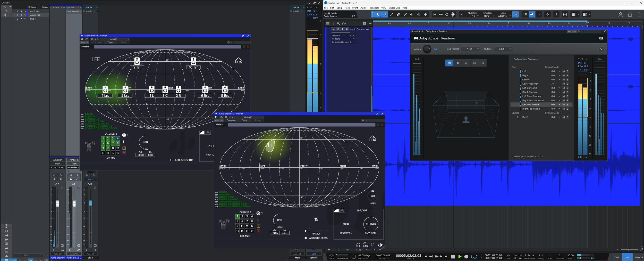Select the Paint (pencil) tool
This screenshot has width=644, height=261.
pos(405,15)
